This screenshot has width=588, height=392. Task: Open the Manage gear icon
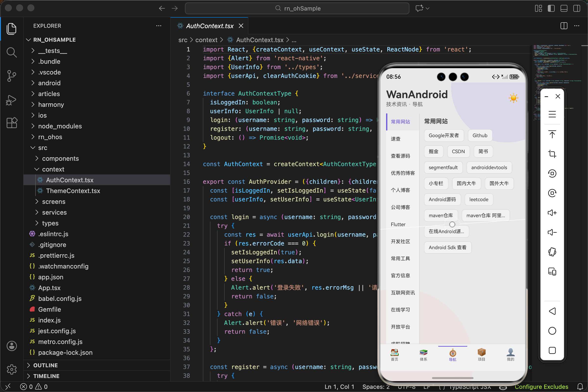[12, 369]
